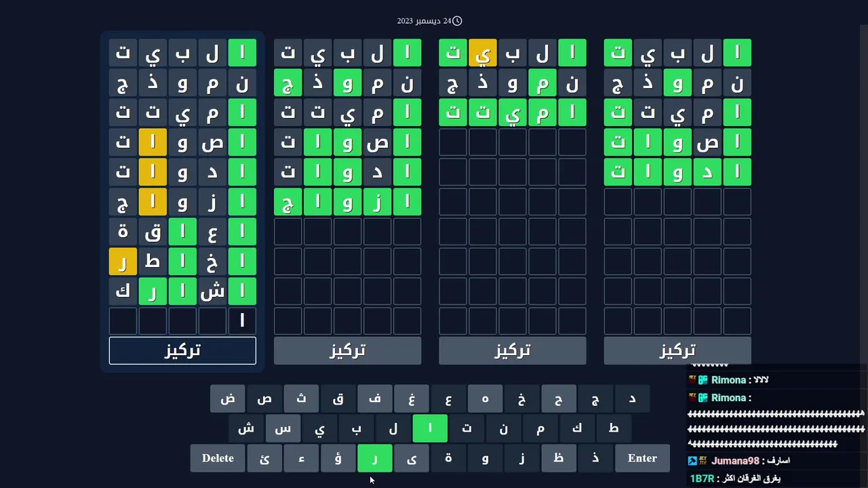This screenshot has width=868, height=488.
Task: Tap the خ keyboard key
Action: pyautogui.click(x=521, y=399)
